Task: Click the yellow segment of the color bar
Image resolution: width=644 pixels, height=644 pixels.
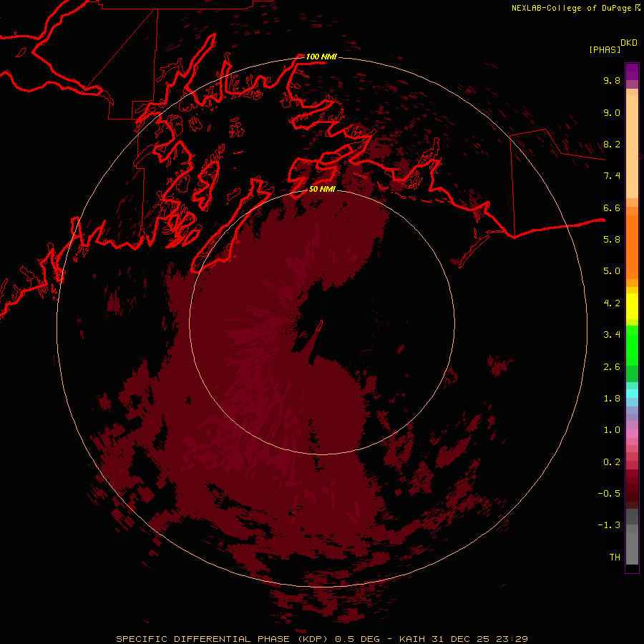Action: point(632,306)
